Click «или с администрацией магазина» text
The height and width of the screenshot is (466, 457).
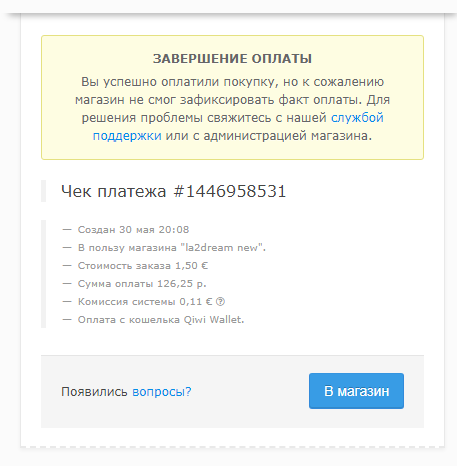(x=269, y=136)
